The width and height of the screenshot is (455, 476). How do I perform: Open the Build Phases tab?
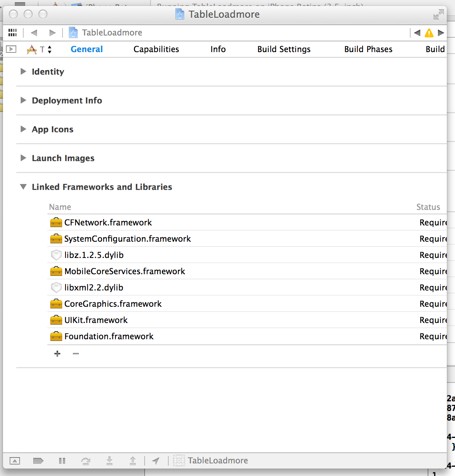pyautogui.click(x=368, y=49)
